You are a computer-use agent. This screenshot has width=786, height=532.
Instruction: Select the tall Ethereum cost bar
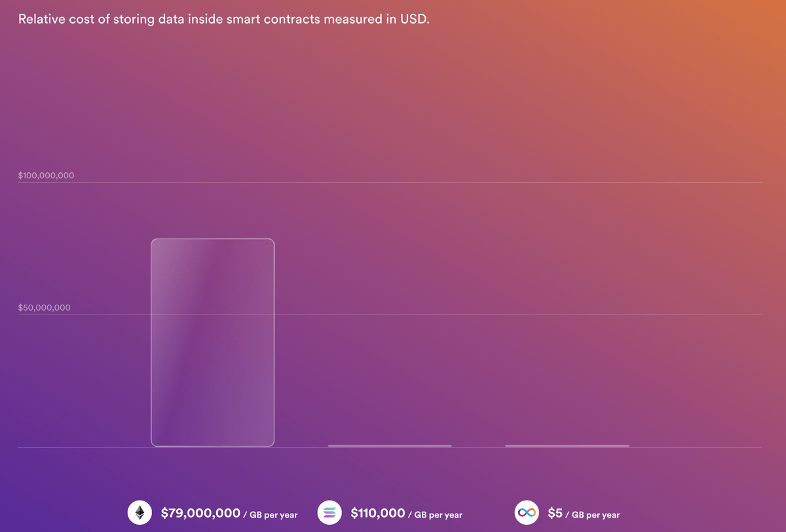[212, 343]
